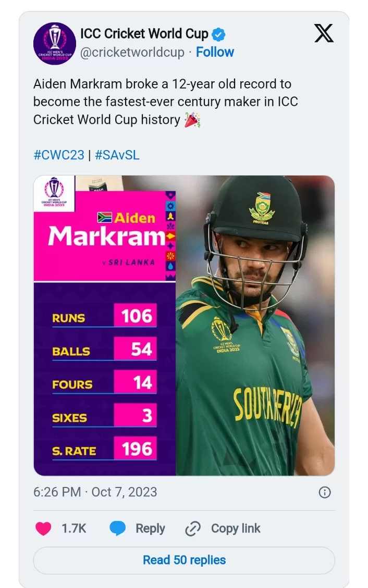
Task: Click the Copy link text
Action: tap(236, 529)
